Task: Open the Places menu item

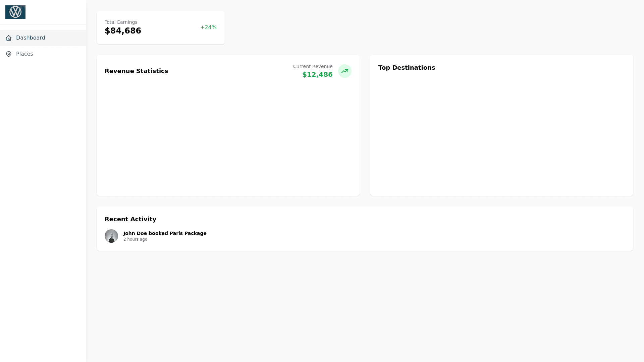Action: 24,54
